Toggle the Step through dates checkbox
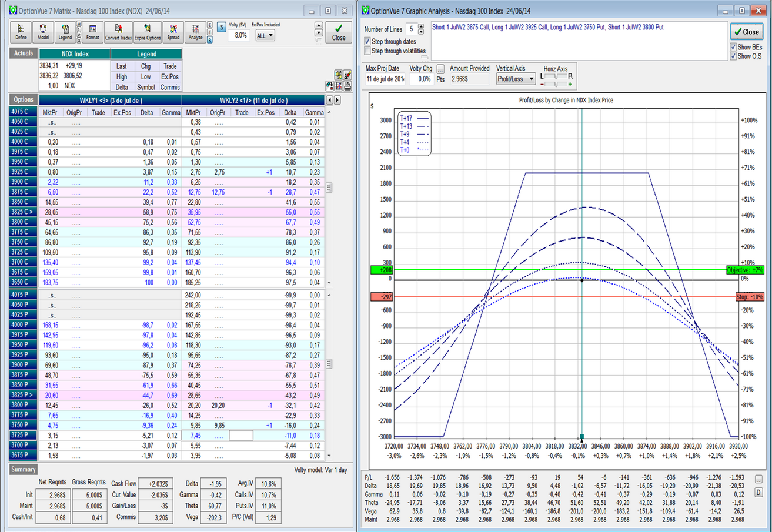The image size is (772, 532). coord(368,42)
